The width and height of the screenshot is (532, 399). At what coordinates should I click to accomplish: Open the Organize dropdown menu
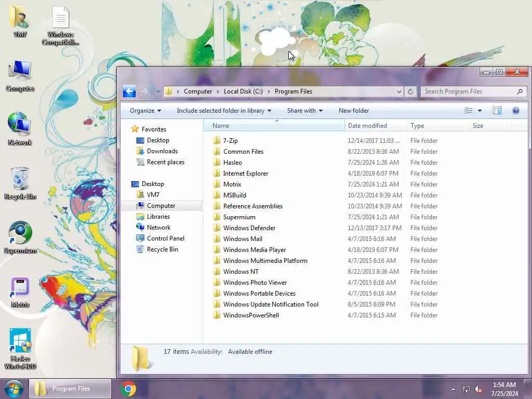click(145, 111)
